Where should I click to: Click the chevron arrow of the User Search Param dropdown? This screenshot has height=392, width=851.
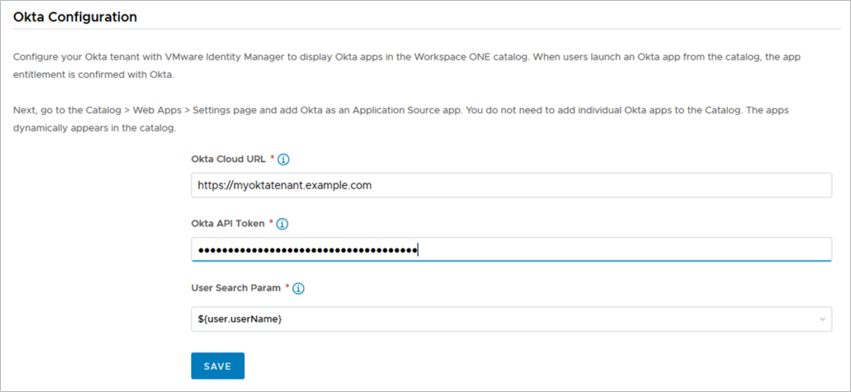(x=823, y=319)
